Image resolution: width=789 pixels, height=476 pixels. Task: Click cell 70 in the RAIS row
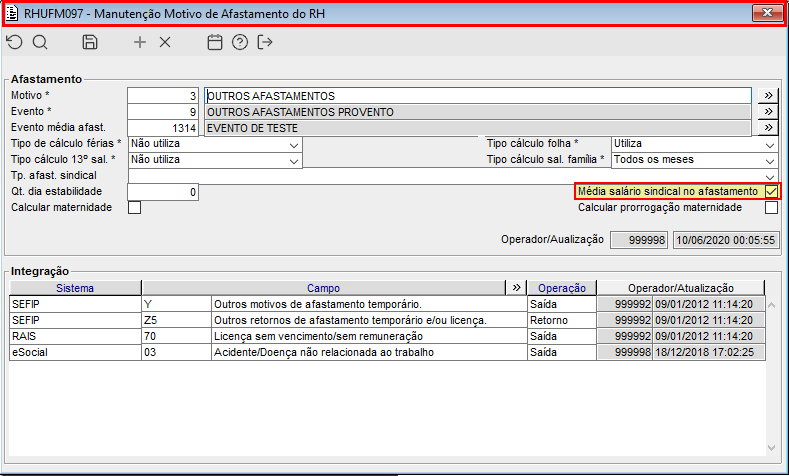(177, 336)
